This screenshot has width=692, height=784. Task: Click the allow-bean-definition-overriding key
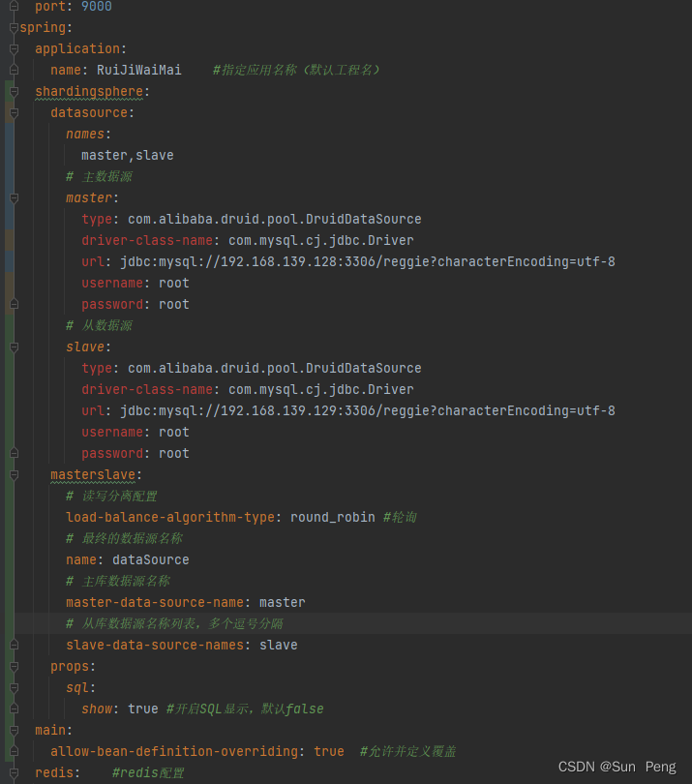click(x=174, y=751)
